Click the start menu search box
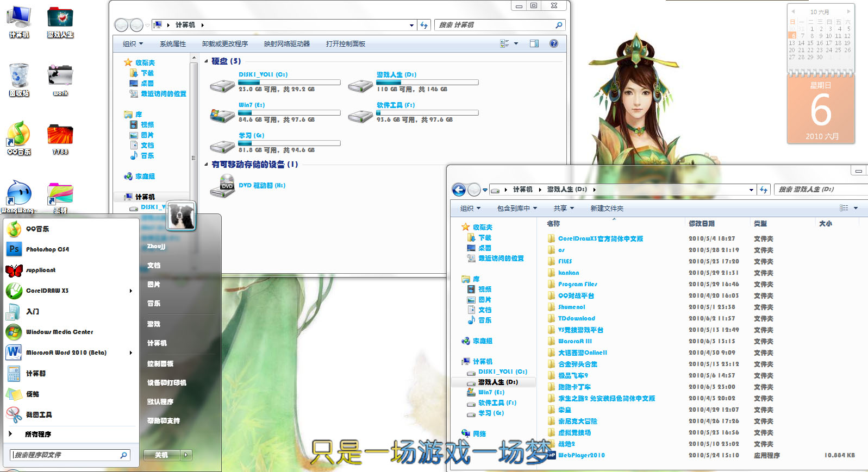The height and width of the screenshot is (472, 868). 70,455
